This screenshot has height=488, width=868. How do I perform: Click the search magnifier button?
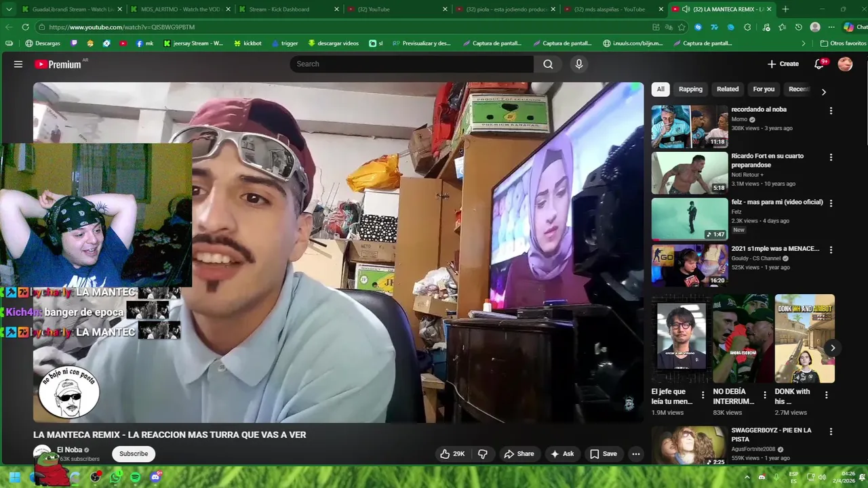tap(548, 64)
